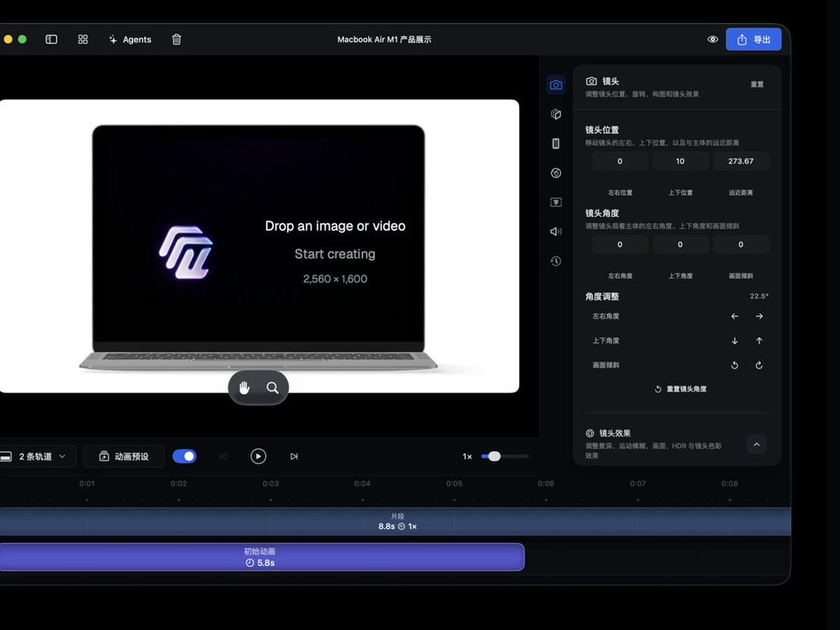Select the hand pan tool
Image resolution: width=840 pixels, height=630 pixels.
[244, 388]
